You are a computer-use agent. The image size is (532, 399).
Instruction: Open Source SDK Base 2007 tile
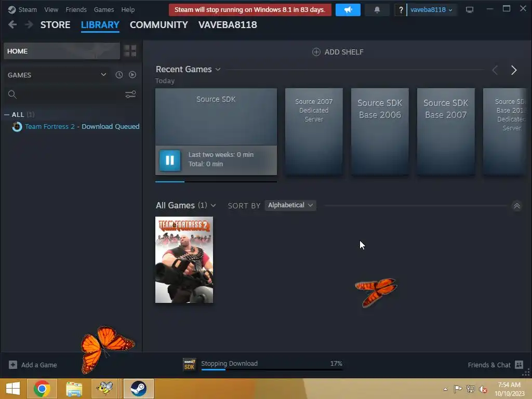(446, 131)
